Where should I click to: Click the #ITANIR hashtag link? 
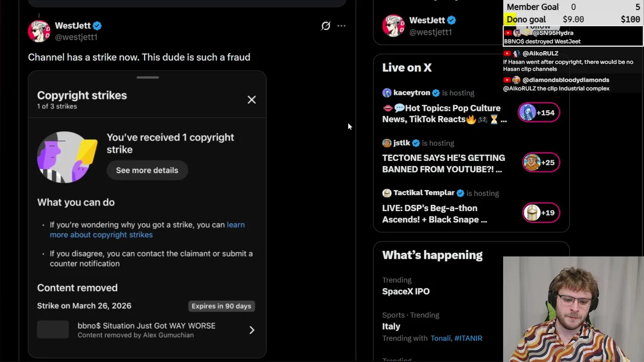coord(468,338)
